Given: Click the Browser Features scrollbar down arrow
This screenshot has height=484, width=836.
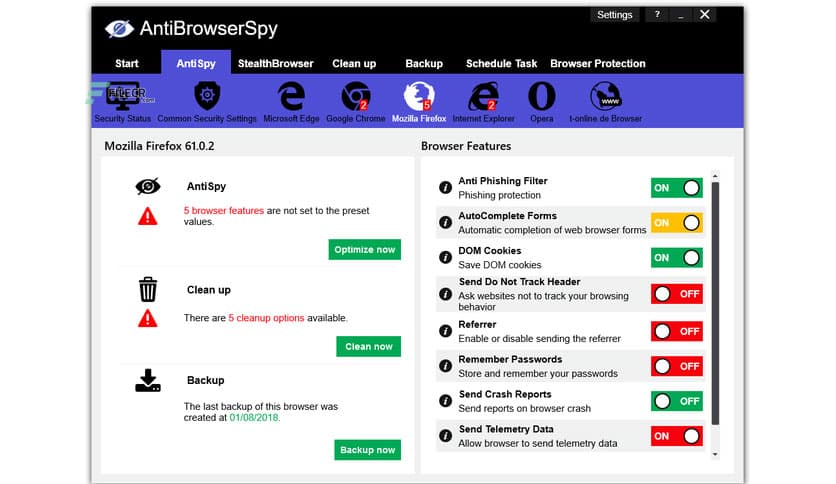Looking at the screenshot, I should [715, 454].
